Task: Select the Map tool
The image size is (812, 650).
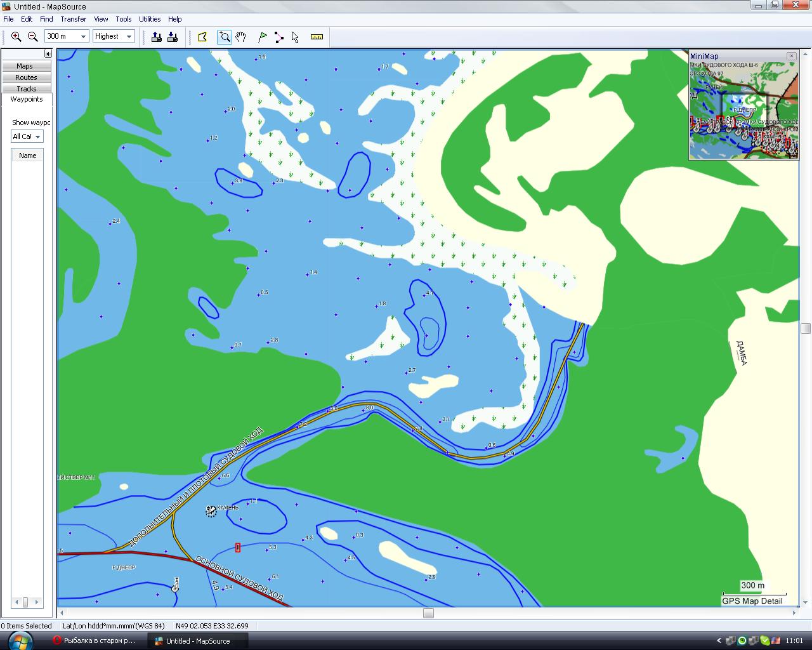Action: pos(203,37)
